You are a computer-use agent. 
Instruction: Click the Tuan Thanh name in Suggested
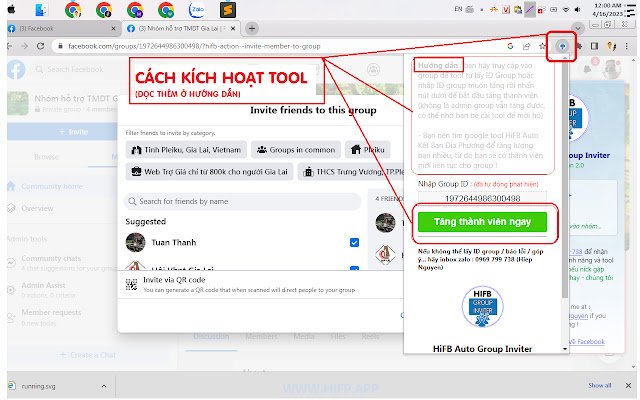(174, 242)
